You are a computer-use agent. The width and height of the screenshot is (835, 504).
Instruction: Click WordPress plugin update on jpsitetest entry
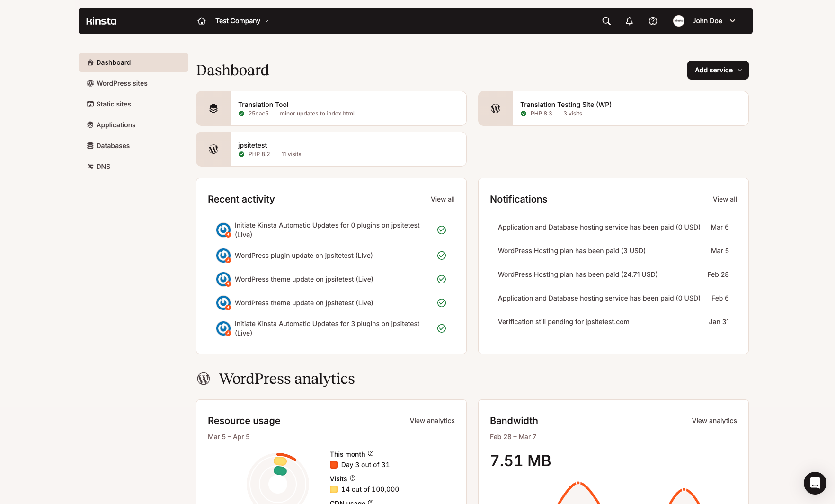(x=331, y=256)
